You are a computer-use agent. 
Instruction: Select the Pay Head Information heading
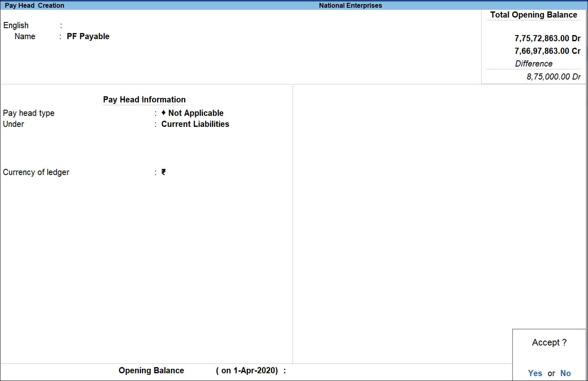pos(144,100)
